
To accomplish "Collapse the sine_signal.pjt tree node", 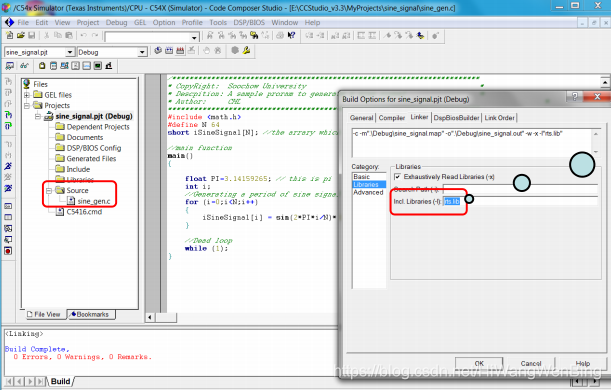I will (x=38, y=116).
